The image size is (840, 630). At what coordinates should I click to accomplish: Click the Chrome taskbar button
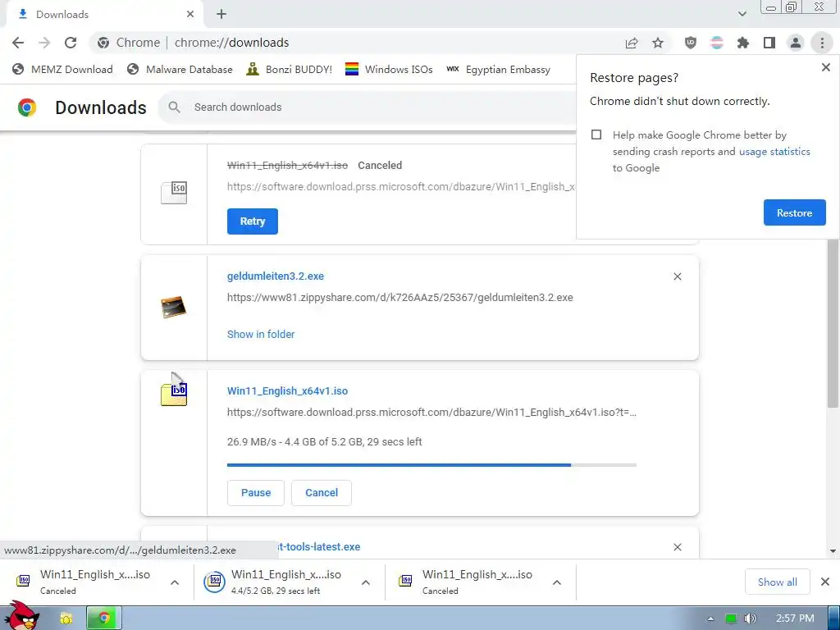pyautogui.click(x=104, y=619)
